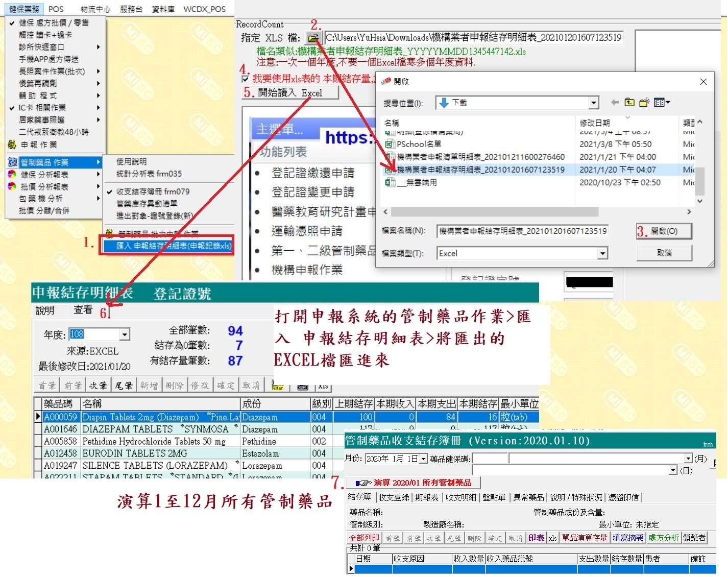Open 服務台 menu in the menu bar
Screen dimensions: 728x577
coord(131,9)
